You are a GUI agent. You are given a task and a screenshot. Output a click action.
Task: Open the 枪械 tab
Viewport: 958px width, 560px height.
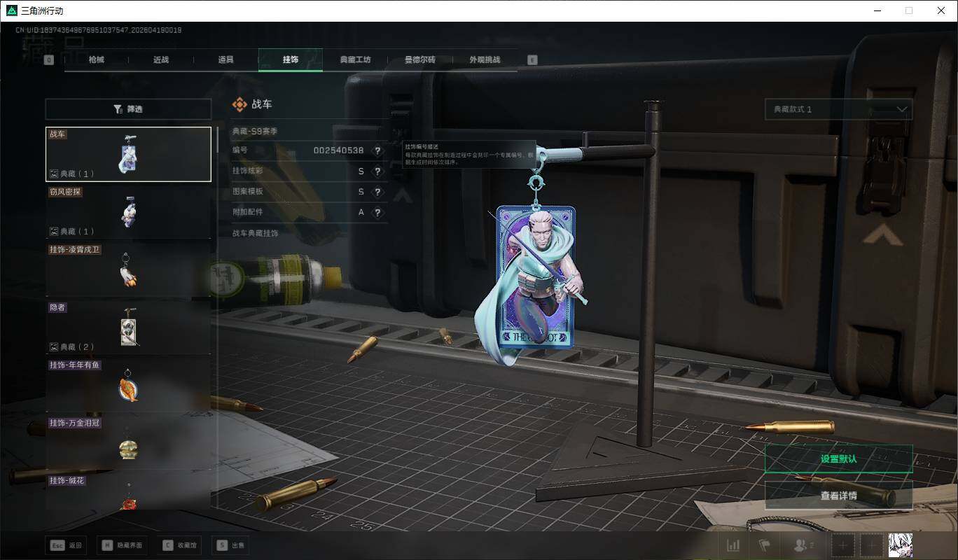97,60
